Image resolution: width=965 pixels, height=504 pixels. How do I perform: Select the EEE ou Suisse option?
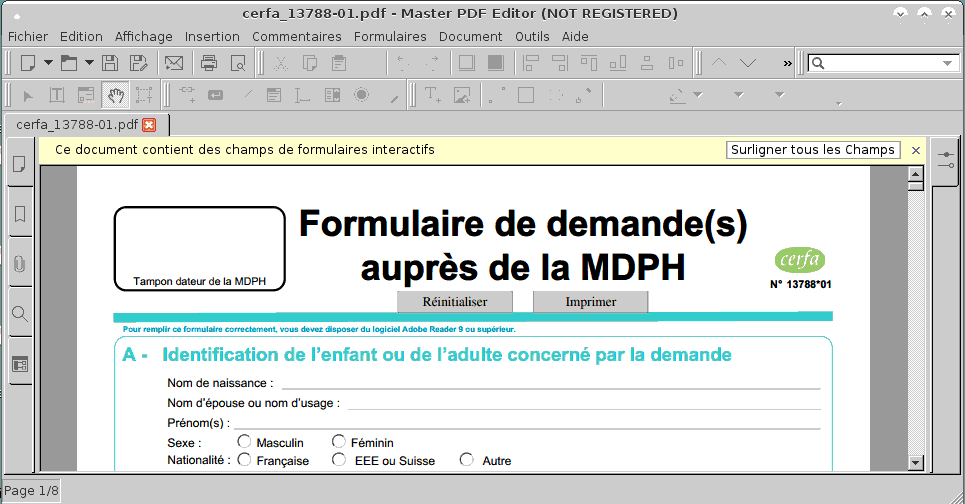(x=338, y=460)
